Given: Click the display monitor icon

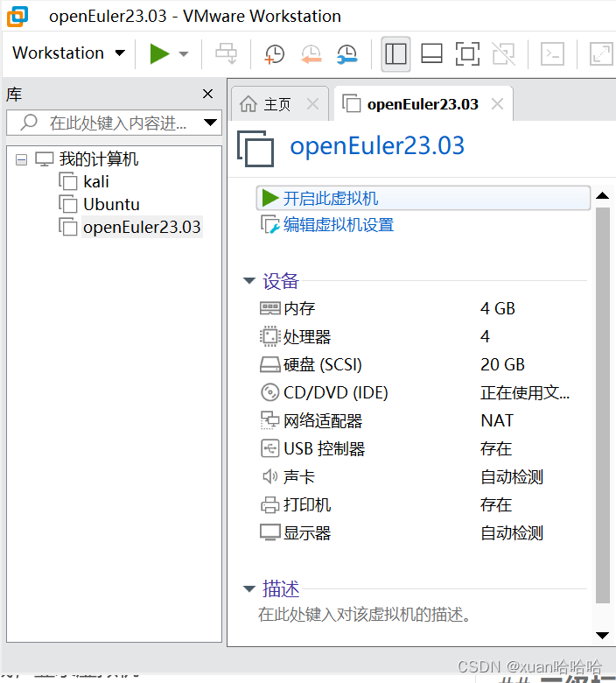Looking at the screenshot, I should [x=269, y=532].
